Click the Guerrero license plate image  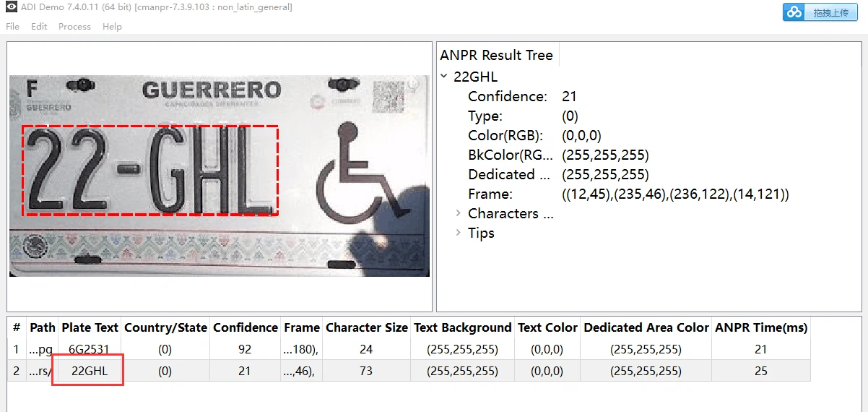[x=219, y=175]
